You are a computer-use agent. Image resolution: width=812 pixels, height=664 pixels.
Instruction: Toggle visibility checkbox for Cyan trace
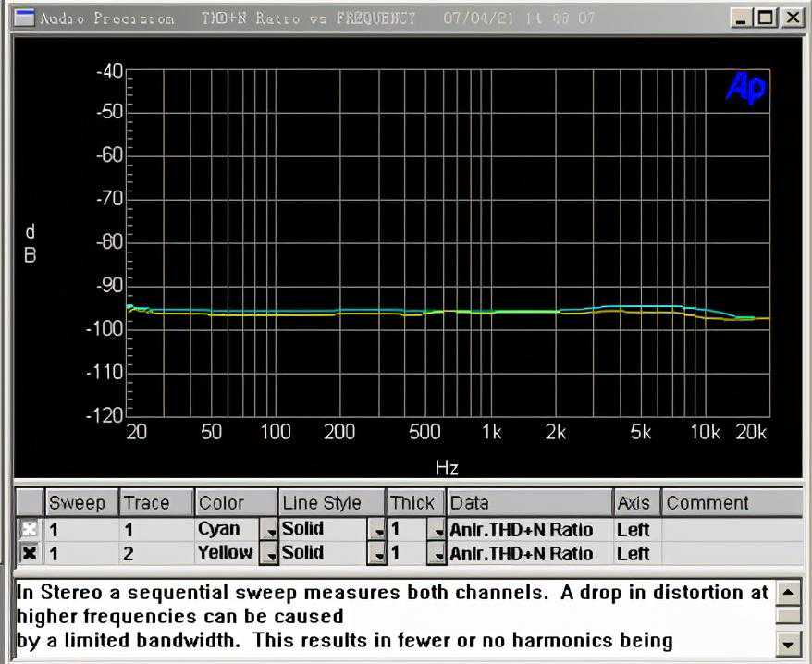[x=30, y=530]
